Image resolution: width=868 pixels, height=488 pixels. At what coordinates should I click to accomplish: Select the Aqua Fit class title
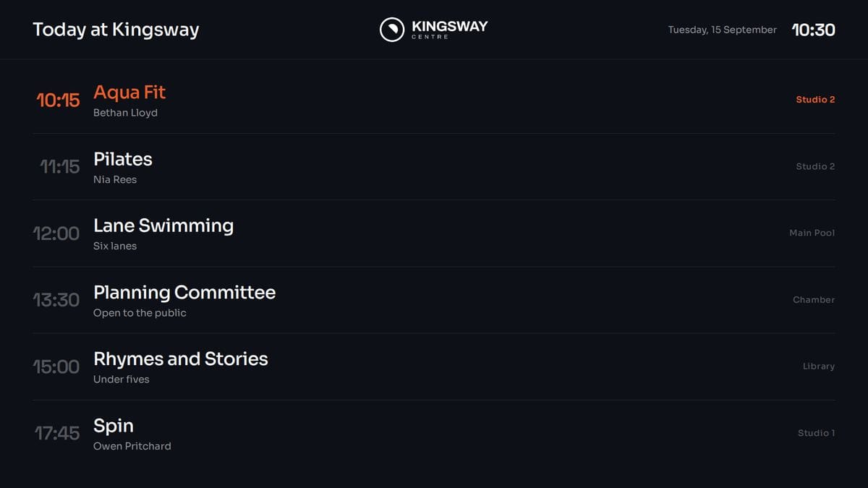[129, 93]
